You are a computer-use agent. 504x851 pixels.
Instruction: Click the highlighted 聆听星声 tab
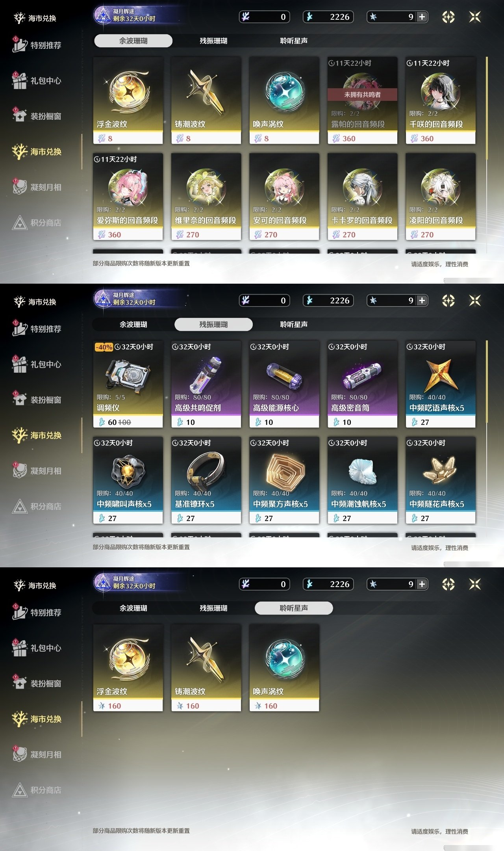294,608
